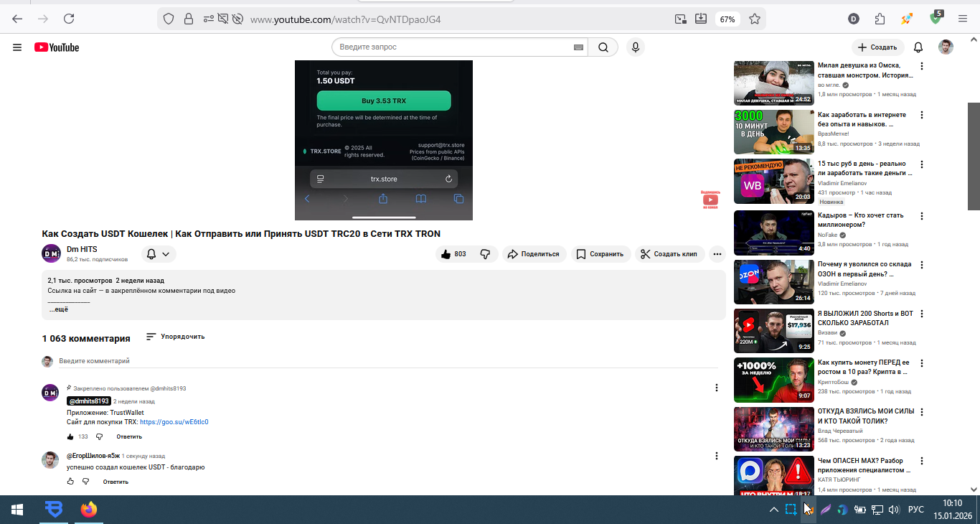Show hidden system tray icons chevron
980x524 pixels.
coord(773,510)
